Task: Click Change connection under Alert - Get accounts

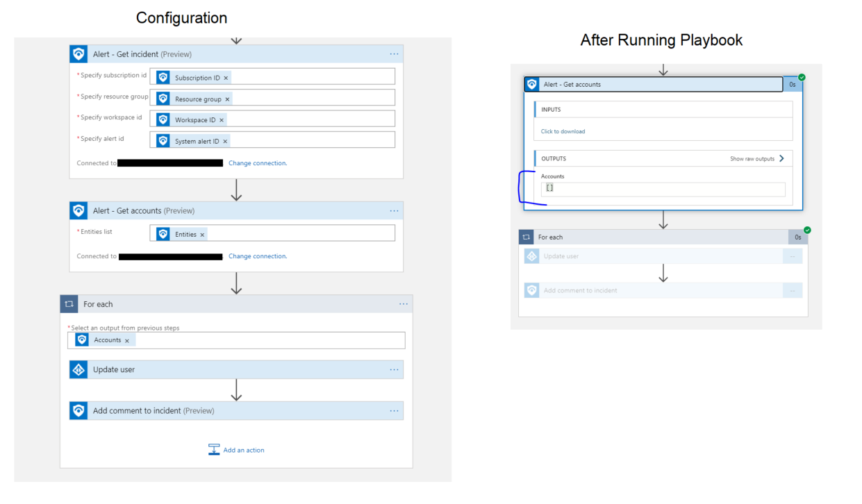Action: coord(258,255)
